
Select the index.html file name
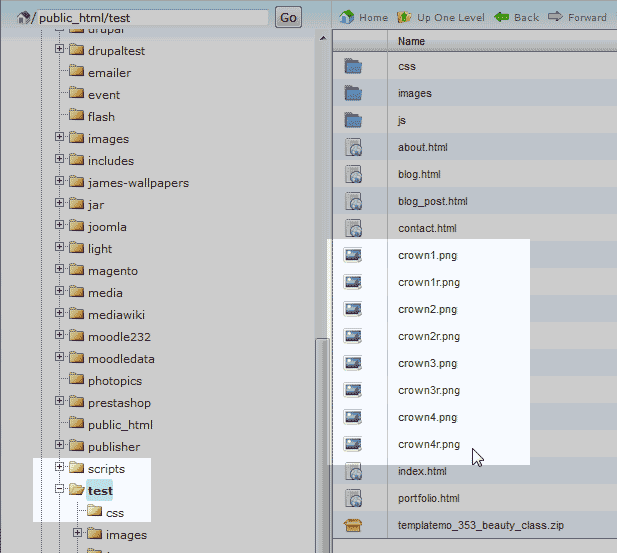coord(422,471)
